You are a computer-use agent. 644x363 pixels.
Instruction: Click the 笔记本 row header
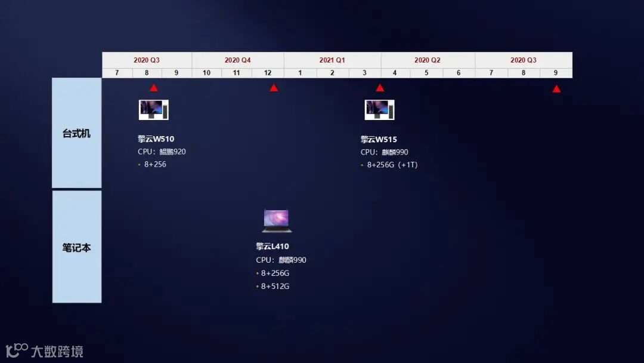pos(77,247)
